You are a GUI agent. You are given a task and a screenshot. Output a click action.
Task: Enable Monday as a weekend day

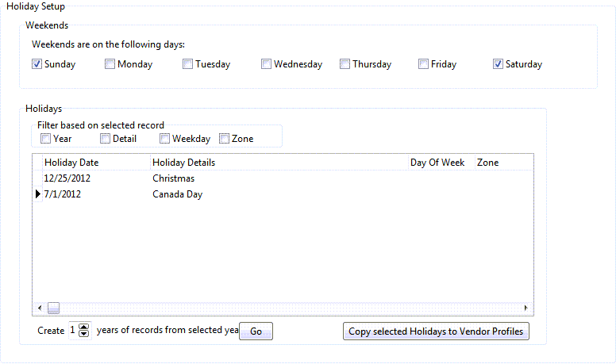tap(110, 64)
